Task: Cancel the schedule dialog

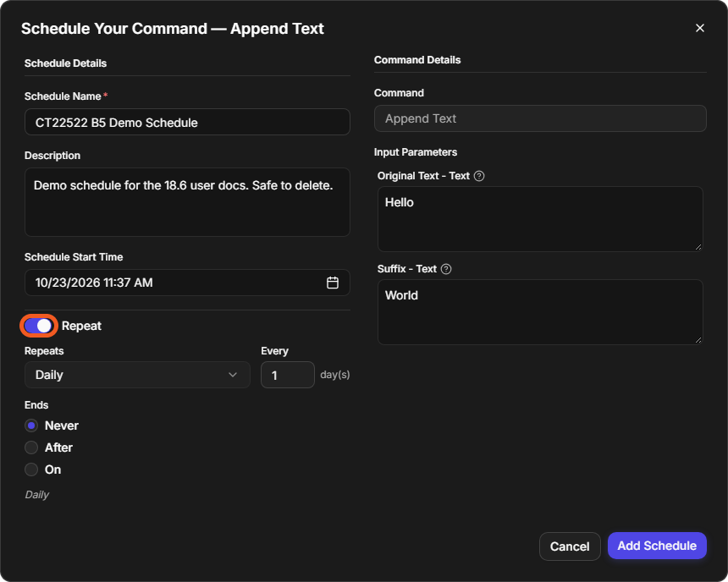Action: coord(570,546)
